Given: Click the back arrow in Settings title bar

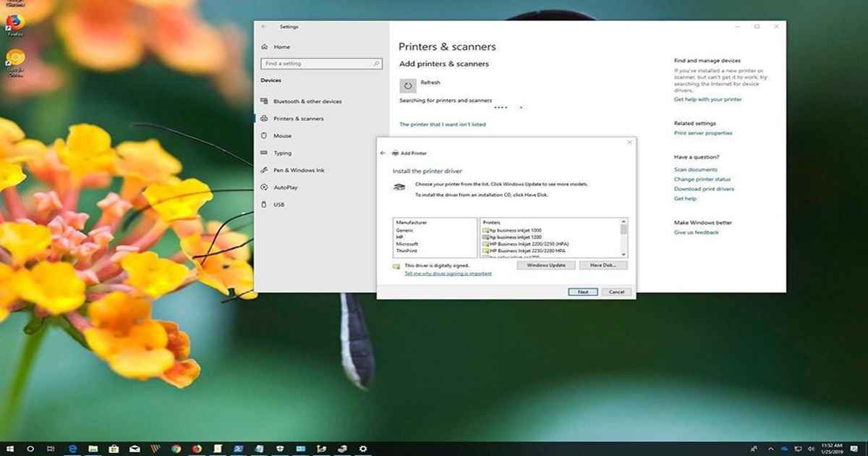Looking at the screenshot, I should (x=264, y=27).
